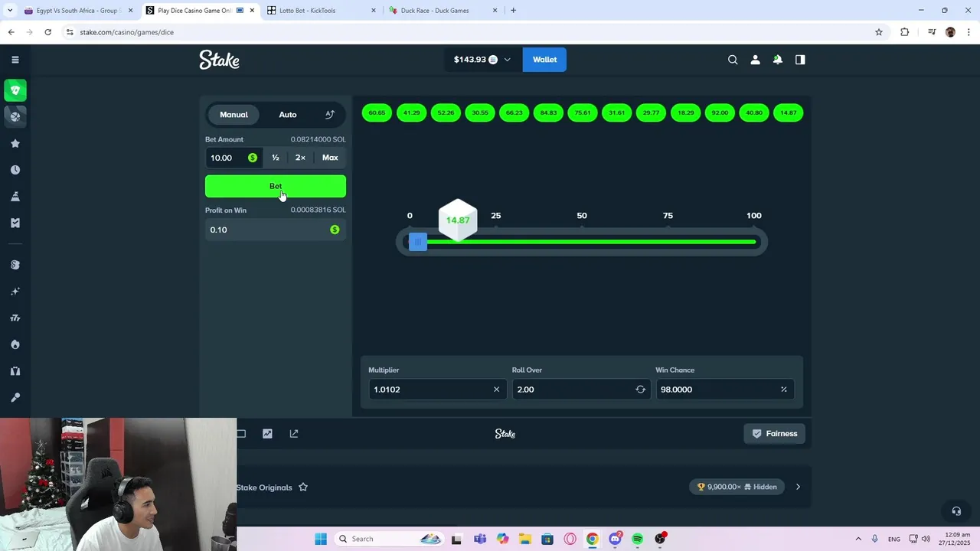Viewport: 980px width, 551px height.
Task: Click the green roll range bar
Action: (x=590, y=242)
